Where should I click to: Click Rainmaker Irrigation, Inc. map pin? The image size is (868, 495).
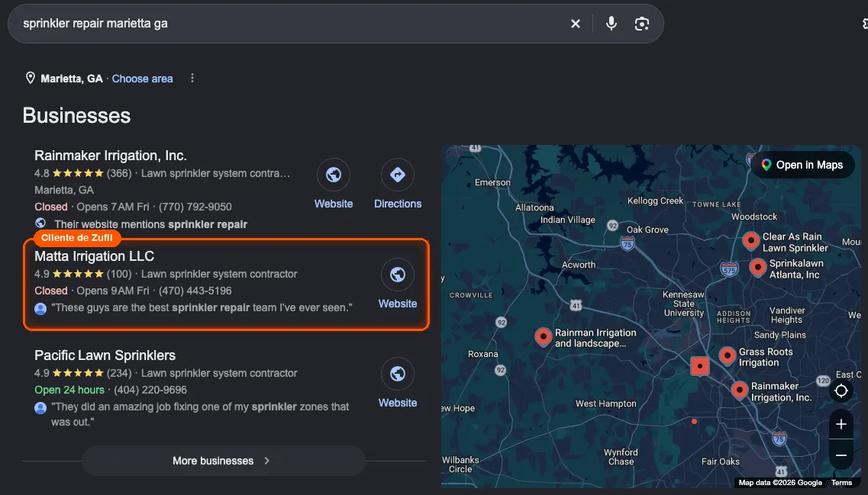[739, 390]
